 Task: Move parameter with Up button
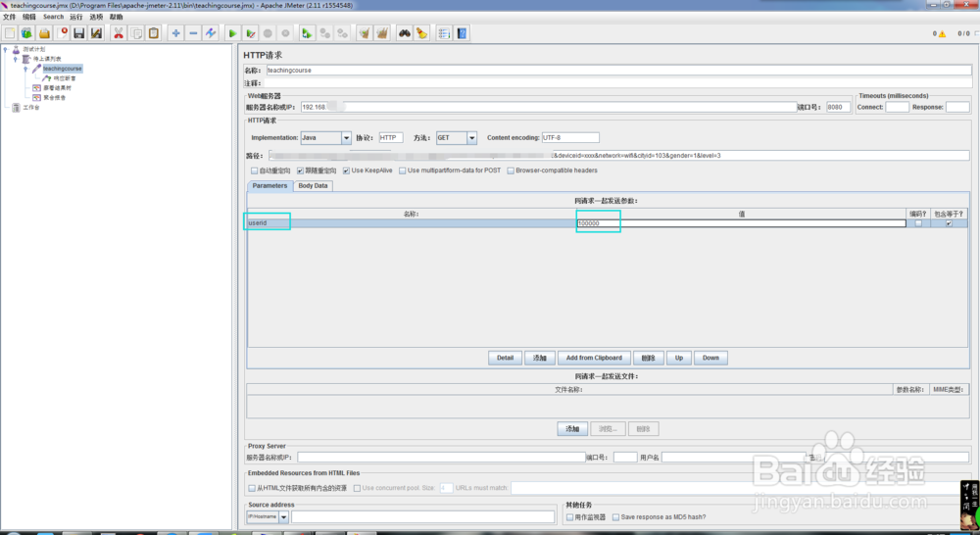(x=679, y=358)
